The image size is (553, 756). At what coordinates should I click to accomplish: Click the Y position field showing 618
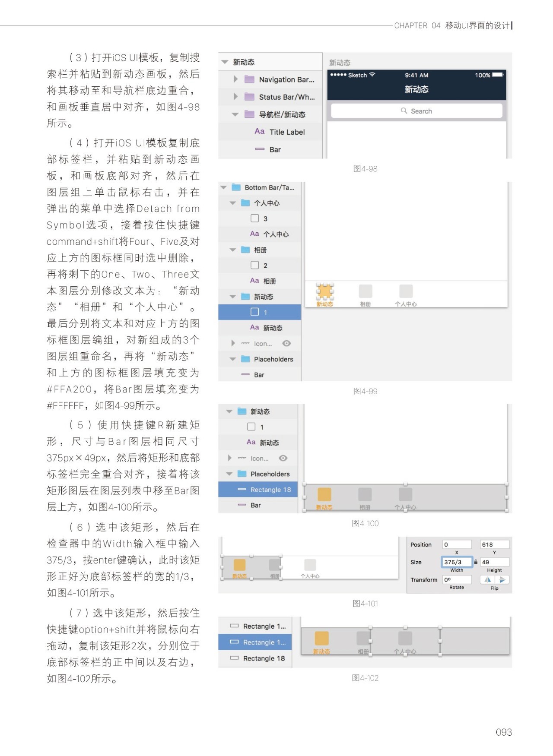495,544
